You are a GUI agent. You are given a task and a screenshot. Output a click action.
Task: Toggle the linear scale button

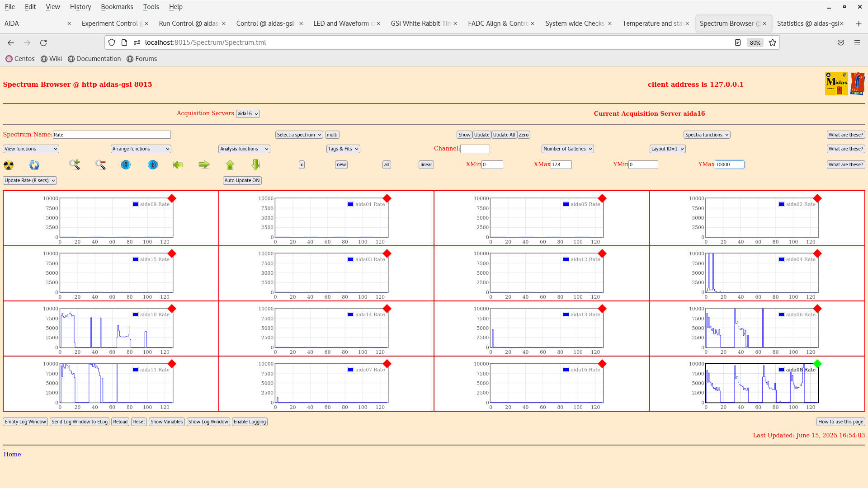426,165
